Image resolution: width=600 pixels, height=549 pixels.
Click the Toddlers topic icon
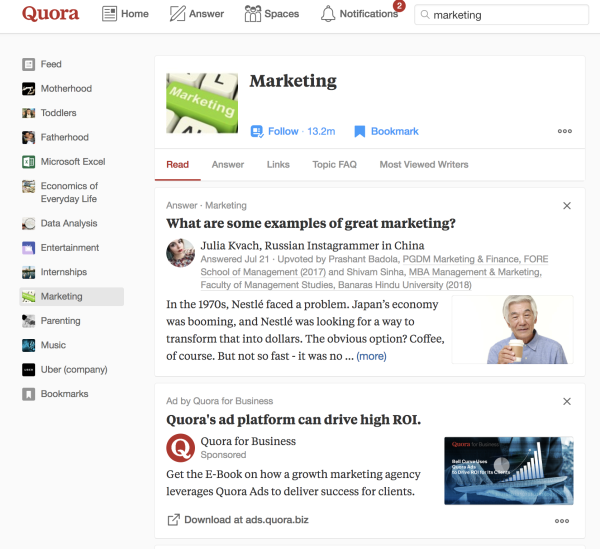(28, 113)
